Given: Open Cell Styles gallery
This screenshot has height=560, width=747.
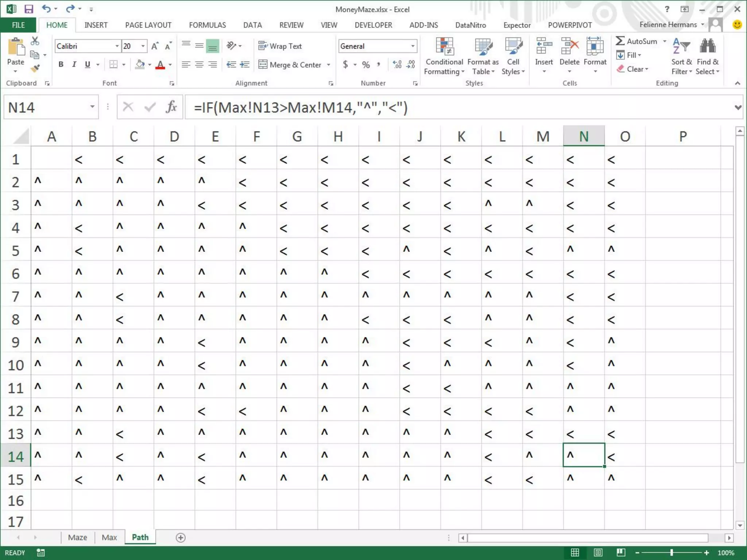Looking at the screenshot, I should tap(513, 57).
